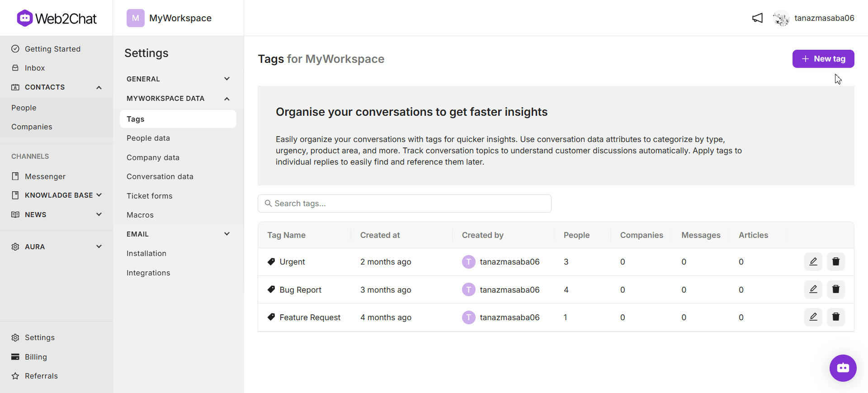
Task: Expand the AURA menu
Action: (99, 246)
